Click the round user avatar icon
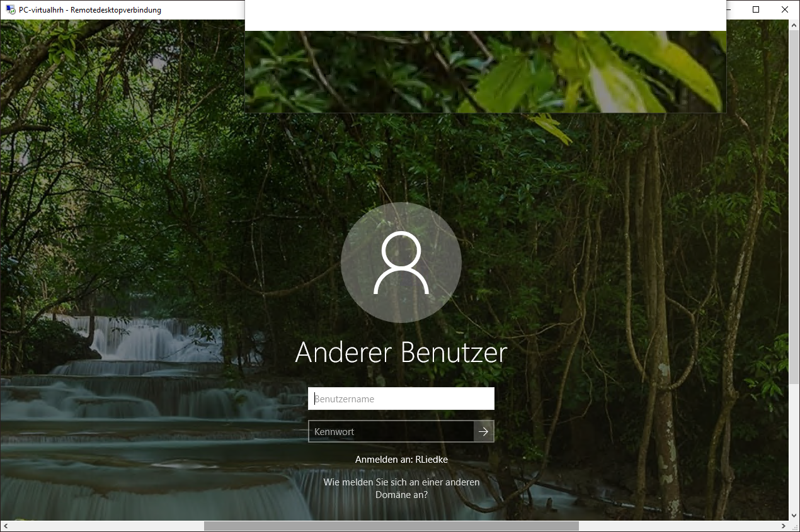 pyautogui.click(x=401, y=263)
